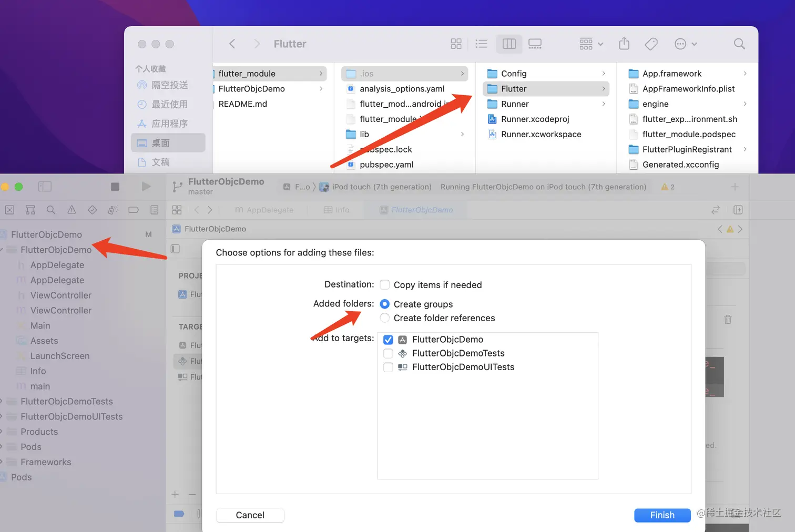Image resolution: width=795 pixels, height=532 pixels.
Task: Check FlutterObjcDemoTests target checkbox
Action: pyautogui.click(x=388, y=353)
